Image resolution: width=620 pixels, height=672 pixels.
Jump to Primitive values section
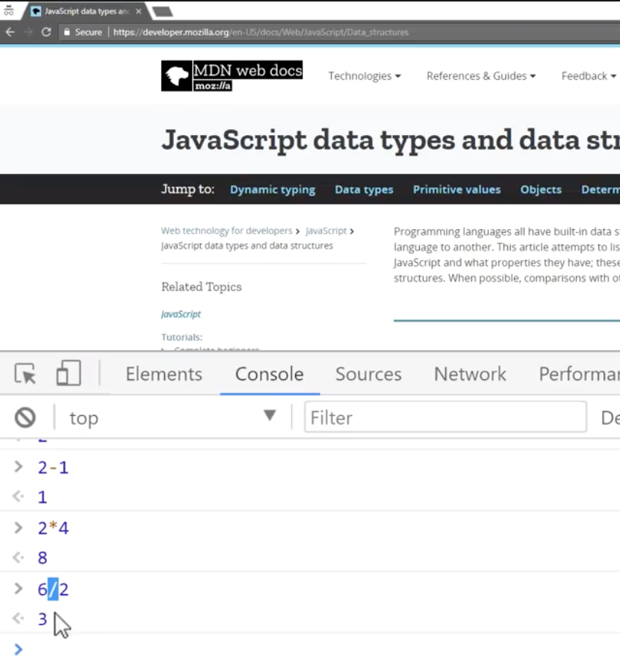pyautogui.click(x=456, y=190)
